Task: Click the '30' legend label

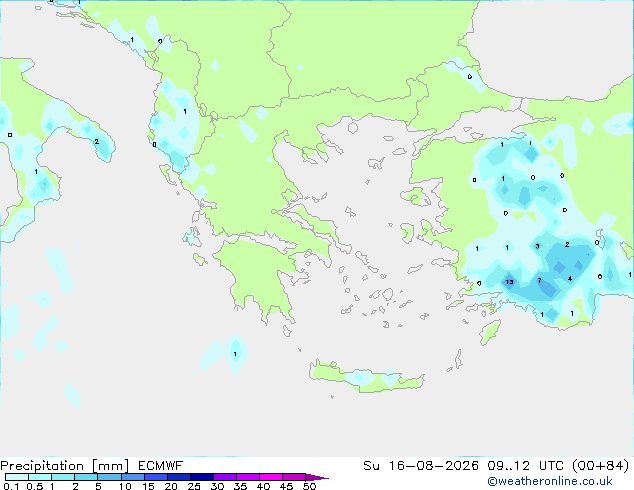Action: [217, 486]
